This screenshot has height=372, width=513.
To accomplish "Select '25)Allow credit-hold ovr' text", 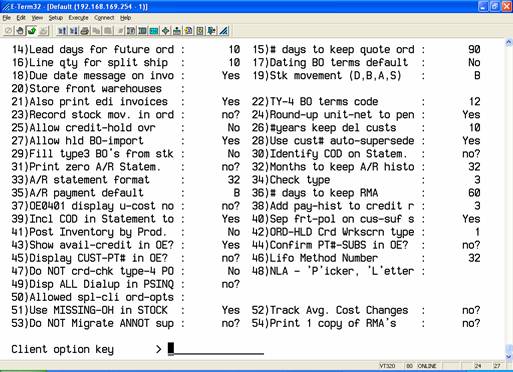I will (x=84, y=127).
